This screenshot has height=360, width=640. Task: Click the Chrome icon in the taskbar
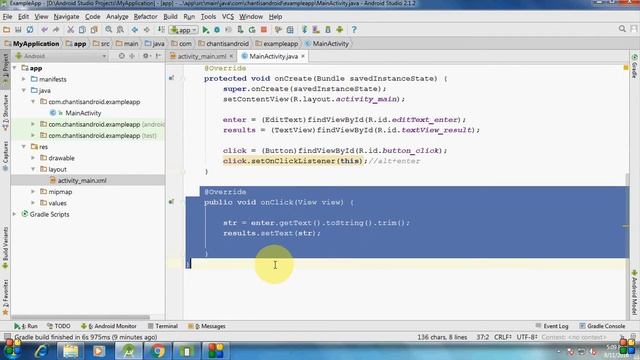click(157, 351)
